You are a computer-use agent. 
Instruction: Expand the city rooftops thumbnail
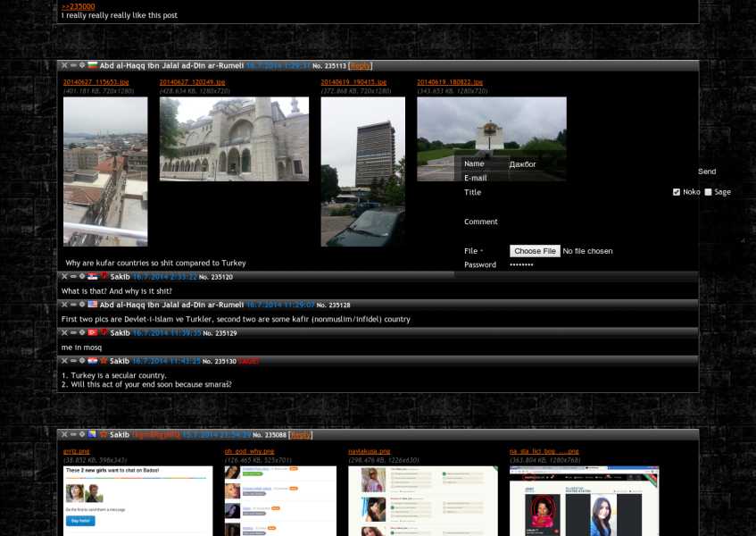[105, 172]
